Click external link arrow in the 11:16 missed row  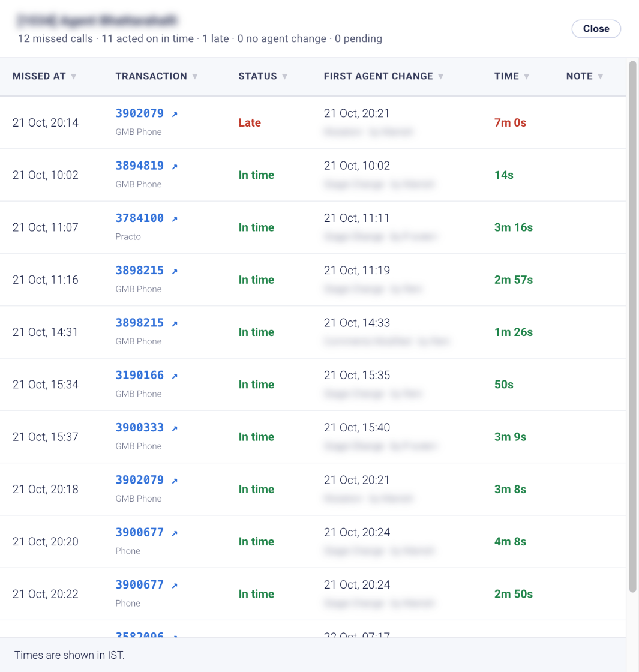coord(175,271)
